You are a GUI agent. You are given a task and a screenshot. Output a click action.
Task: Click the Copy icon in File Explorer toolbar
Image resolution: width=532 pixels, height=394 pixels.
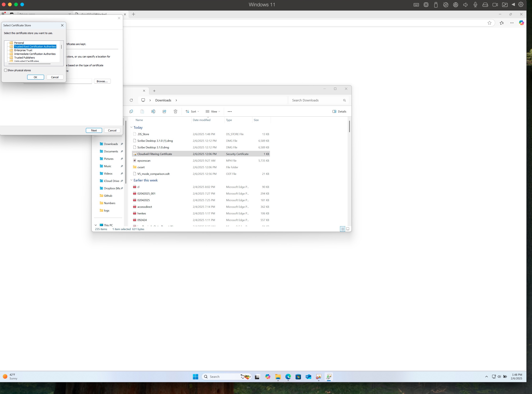tap(131, 111)
